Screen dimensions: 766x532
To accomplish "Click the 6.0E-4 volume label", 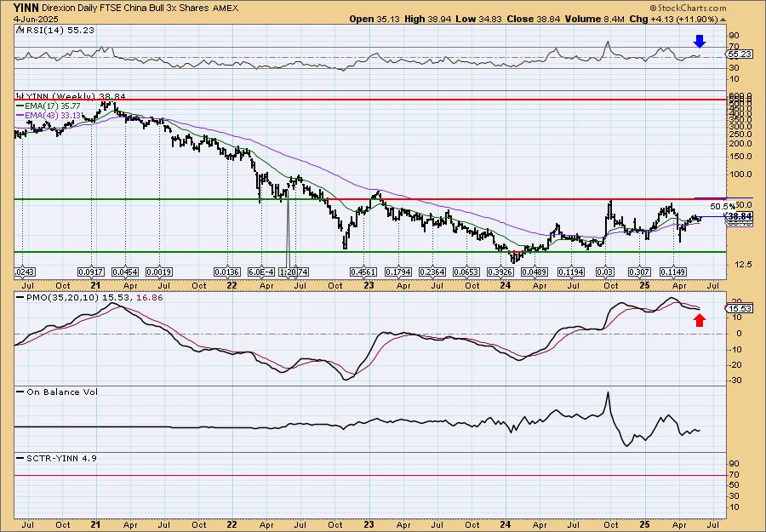I will 261,272.
